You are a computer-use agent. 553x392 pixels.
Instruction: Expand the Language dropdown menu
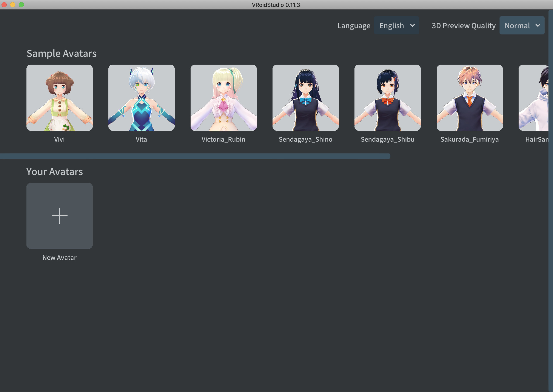click(397, 25)
